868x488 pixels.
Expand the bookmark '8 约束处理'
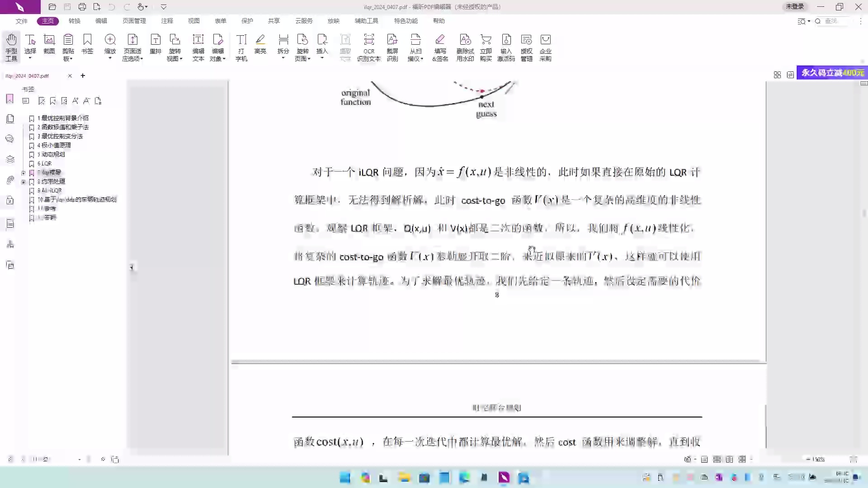tap(24, 182)
